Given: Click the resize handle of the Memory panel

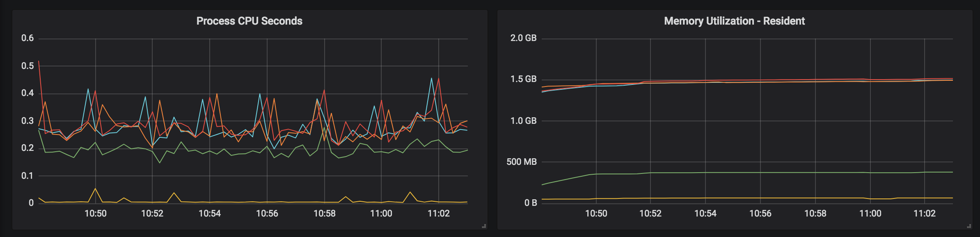Looking at the screenshot, I should (x=969, y=226).
